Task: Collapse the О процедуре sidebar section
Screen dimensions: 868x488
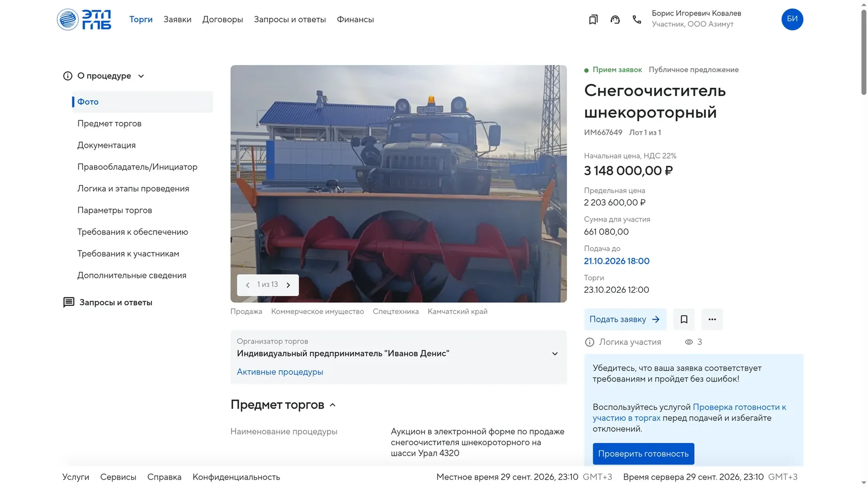Action: point(141,76)
